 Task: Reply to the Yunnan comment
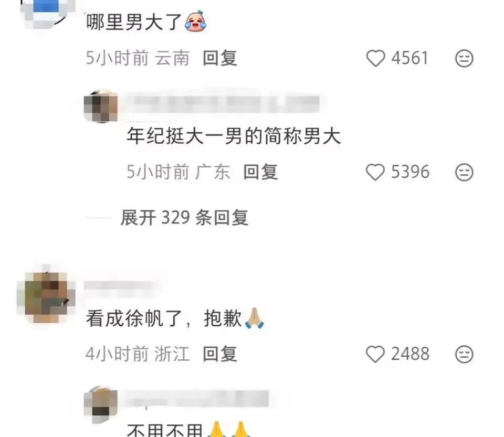click(220, 58)
